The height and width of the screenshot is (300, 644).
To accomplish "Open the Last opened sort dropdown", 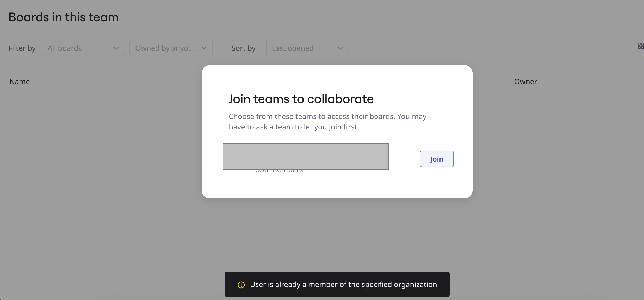I will 307,48.
